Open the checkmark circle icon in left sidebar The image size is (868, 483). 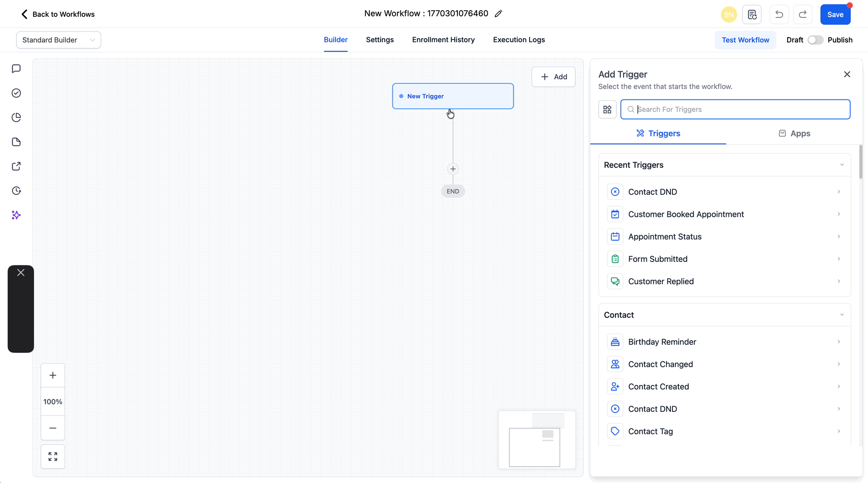pyautogui.click(x=16, y=93)
